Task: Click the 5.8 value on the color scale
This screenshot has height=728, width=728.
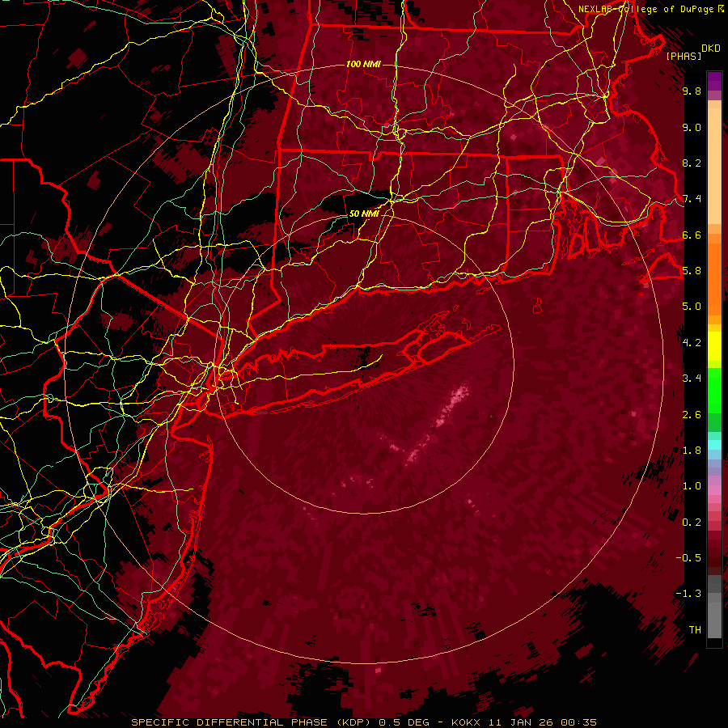Action: (692, 271)
